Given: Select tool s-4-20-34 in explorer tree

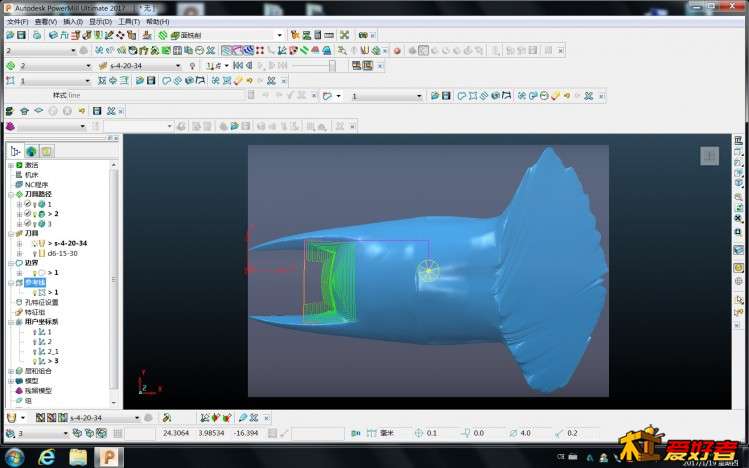Looking at the screenshot, I should point(71,244).
